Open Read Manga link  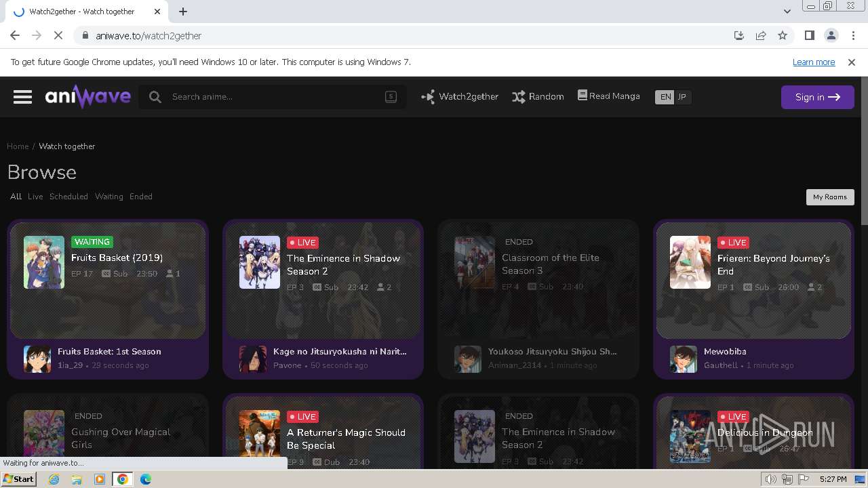608,96
